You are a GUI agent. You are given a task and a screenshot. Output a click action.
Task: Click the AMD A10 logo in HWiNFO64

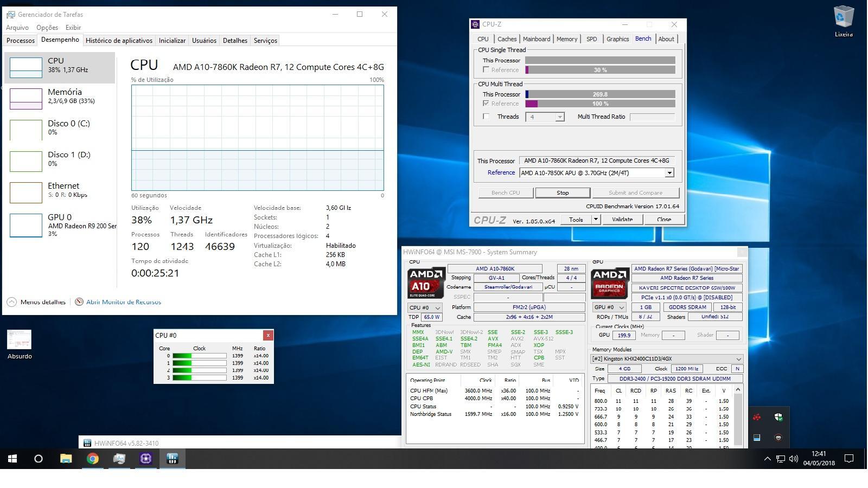coord(426,282)
